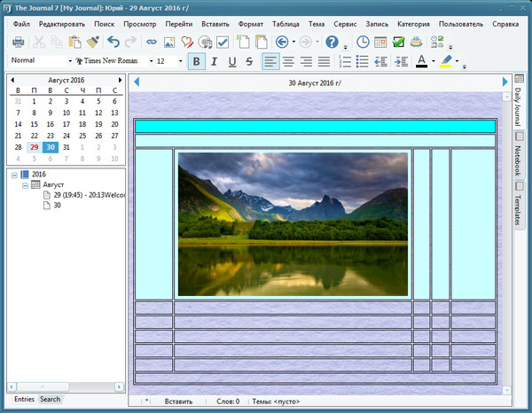Click the format painter brush icon
The height and width of the screenshot is (413, 532).
[x=92, y=42]
